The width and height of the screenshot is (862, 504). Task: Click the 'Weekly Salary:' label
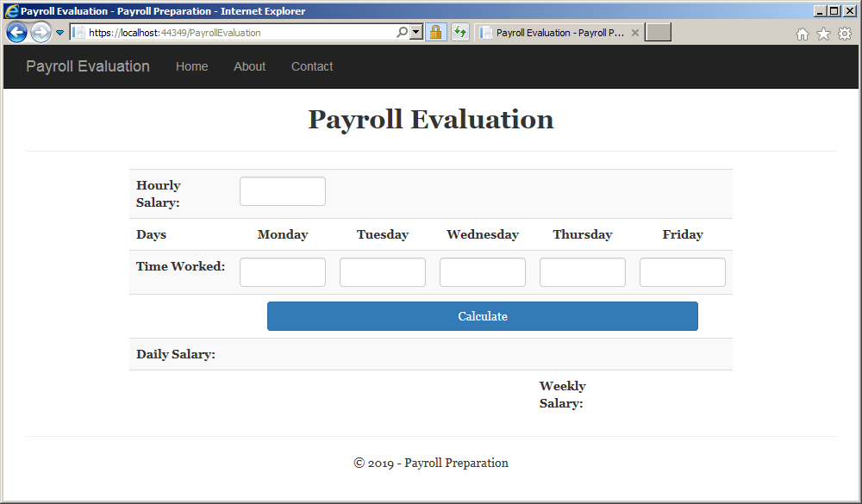point(562,395)
